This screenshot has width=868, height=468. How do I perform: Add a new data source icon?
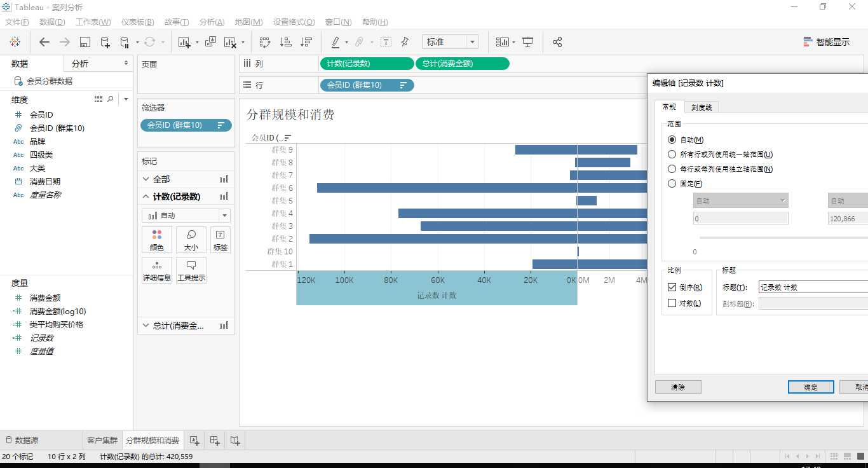(105, 43)
